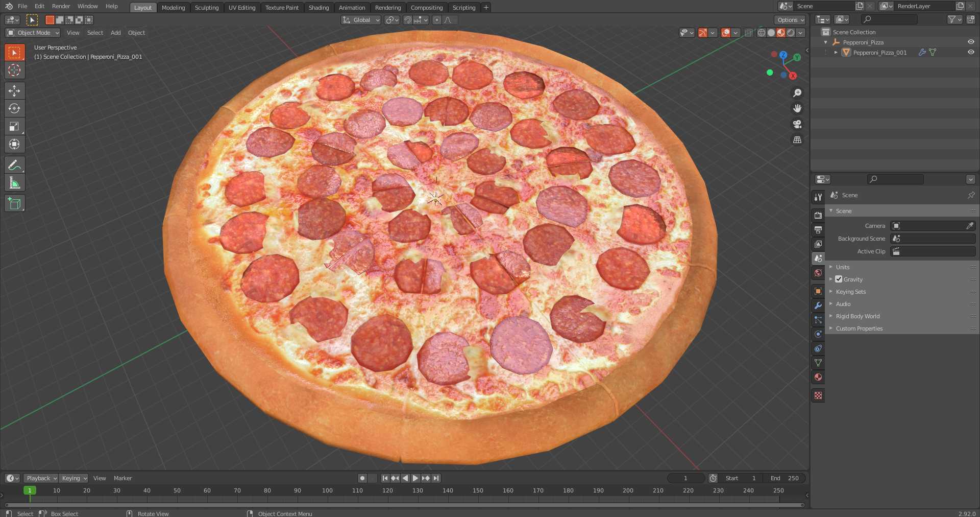Open the World properties tab
Viewport: 980px width, 517px height.
pos(818,273)
